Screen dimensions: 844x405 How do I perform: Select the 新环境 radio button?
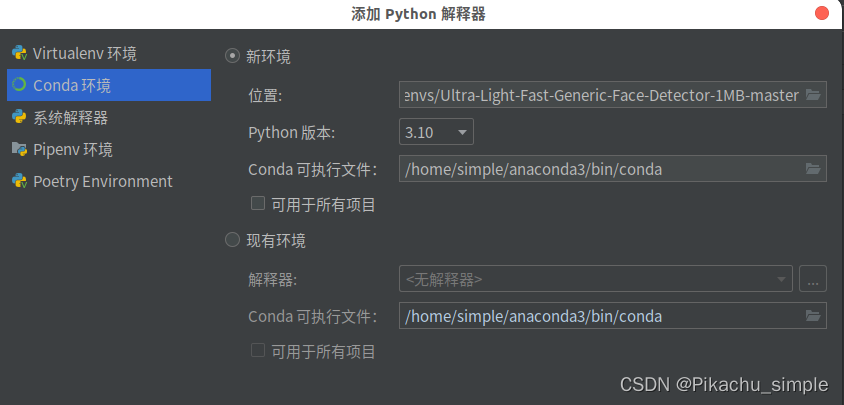coord(233,57)
